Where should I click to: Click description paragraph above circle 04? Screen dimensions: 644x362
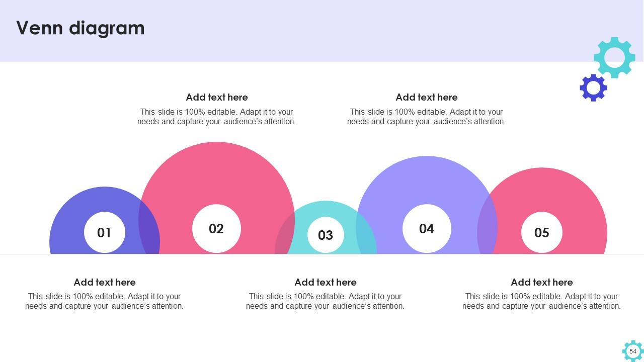[x=427, y=117]
